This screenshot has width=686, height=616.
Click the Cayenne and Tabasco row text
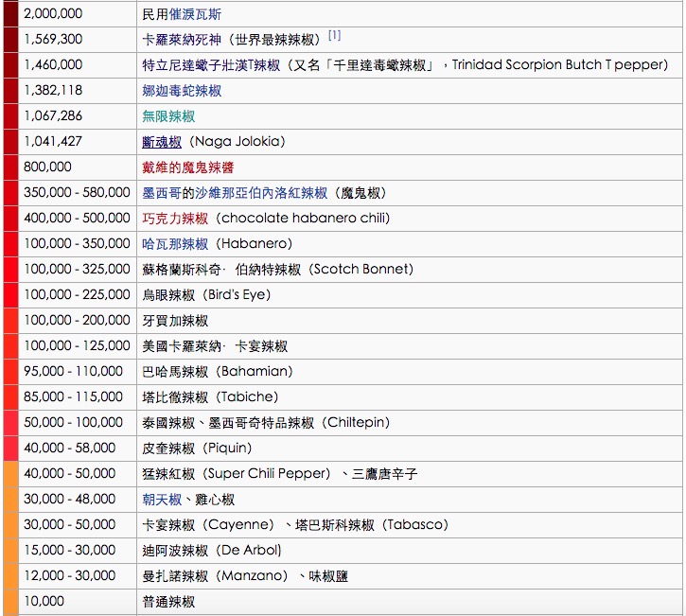click(295, 525)
